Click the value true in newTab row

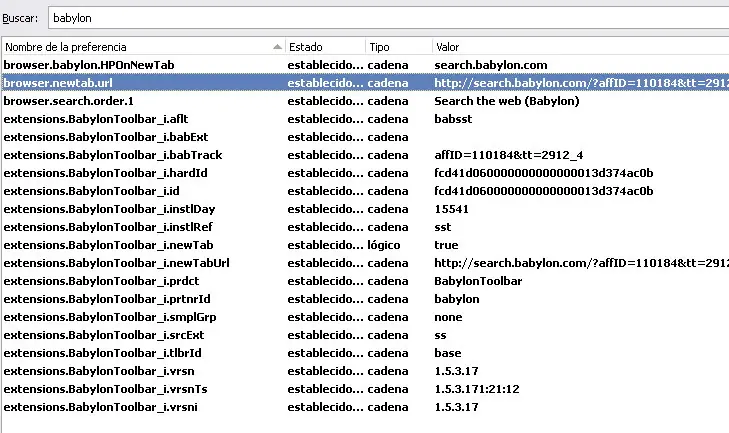click(446, 245)
